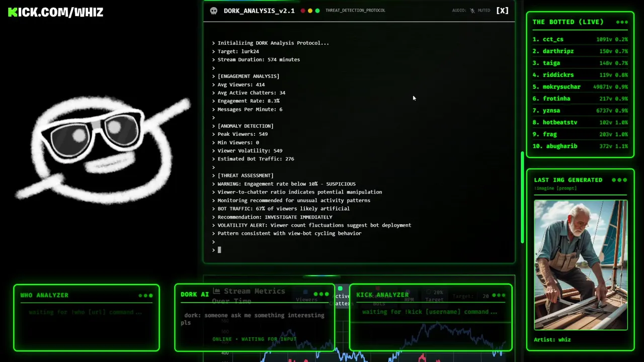Click the green dot in the DORK_ANALYSIS title bar

317,11
